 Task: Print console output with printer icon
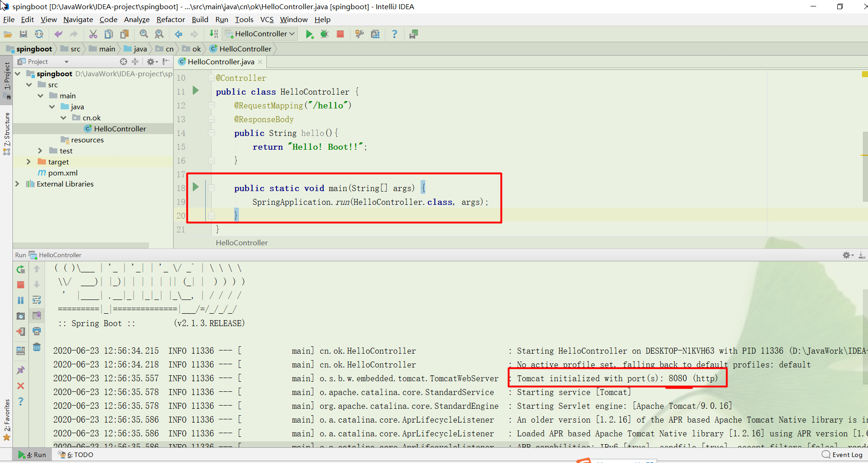click(x=37, y=331)
